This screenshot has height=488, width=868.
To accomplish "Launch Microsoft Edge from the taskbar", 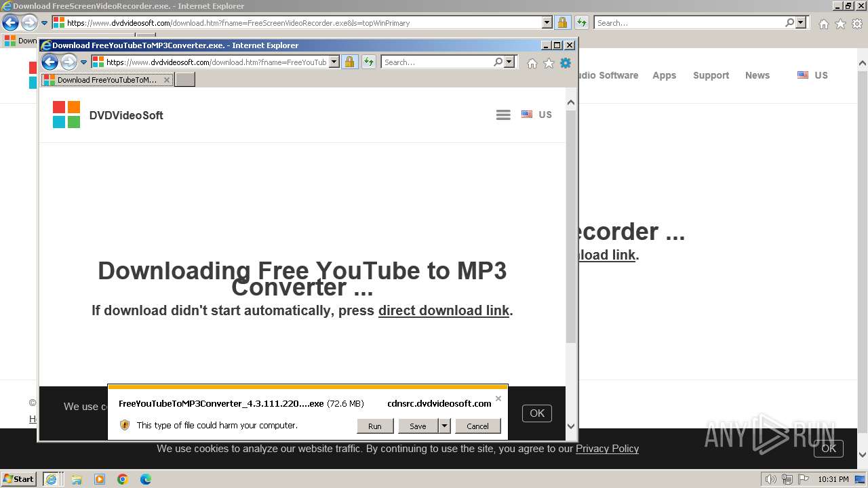I will tap(146, 479).
